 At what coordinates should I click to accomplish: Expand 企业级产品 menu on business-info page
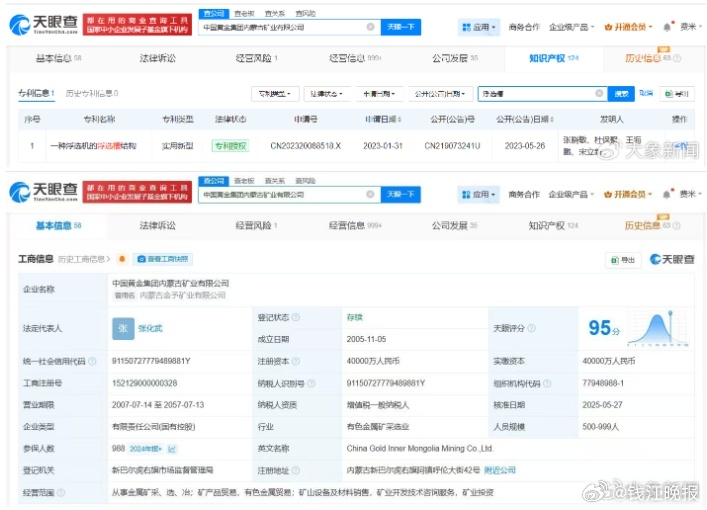571,194
